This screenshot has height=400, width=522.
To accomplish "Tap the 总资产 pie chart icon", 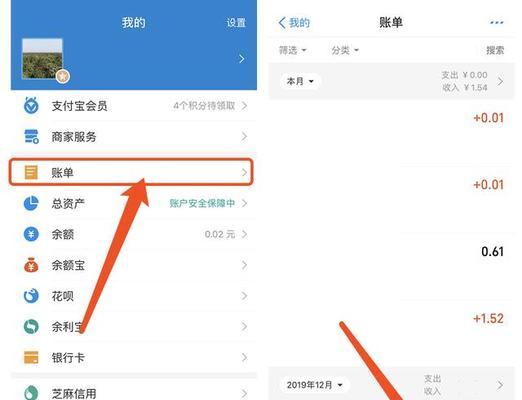I will (x=31, y=203).
